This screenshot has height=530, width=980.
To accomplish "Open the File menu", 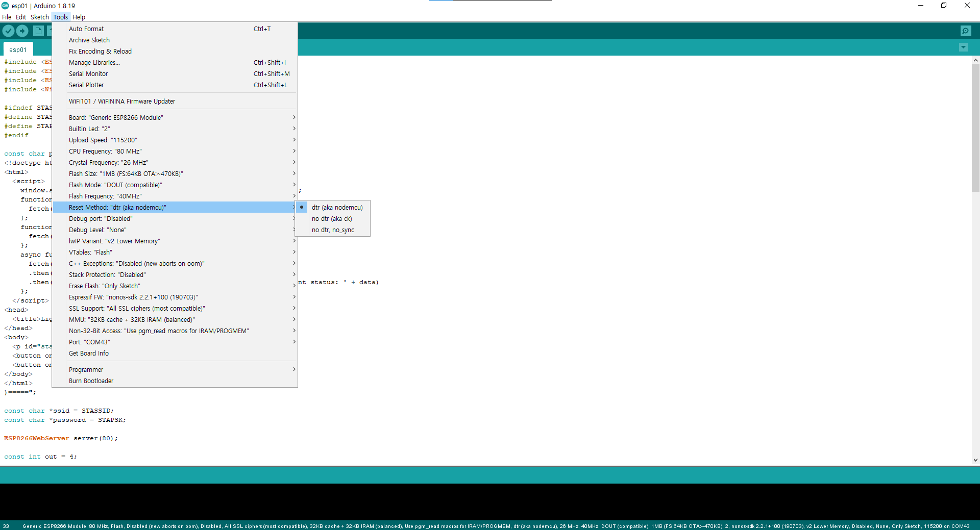I will [7, 17].
